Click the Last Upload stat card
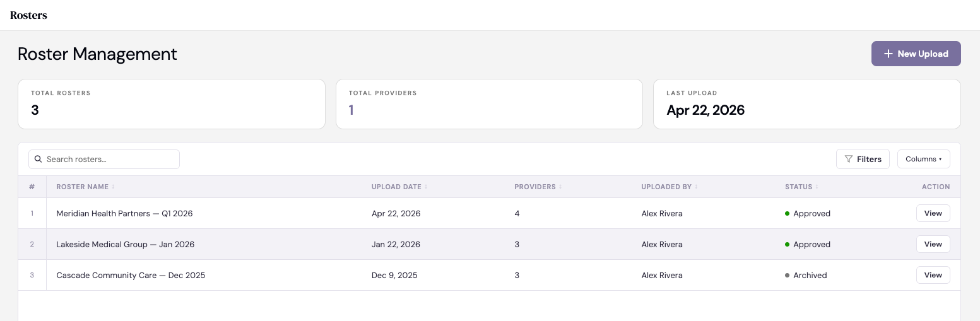Viewport: 980px width, 321px height. 806,104
